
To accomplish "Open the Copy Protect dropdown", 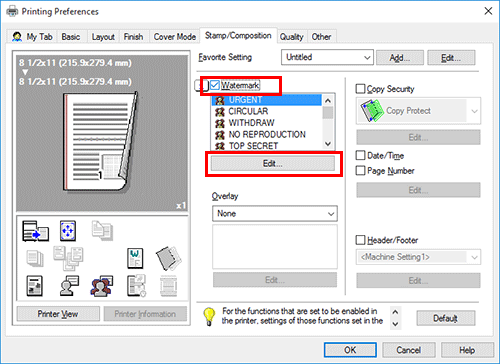I will point(418,111).
